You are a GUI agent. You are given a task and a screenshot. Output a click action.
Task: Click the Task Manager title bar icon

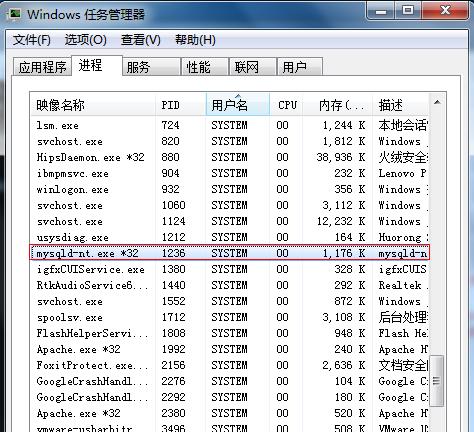point(15,14)
